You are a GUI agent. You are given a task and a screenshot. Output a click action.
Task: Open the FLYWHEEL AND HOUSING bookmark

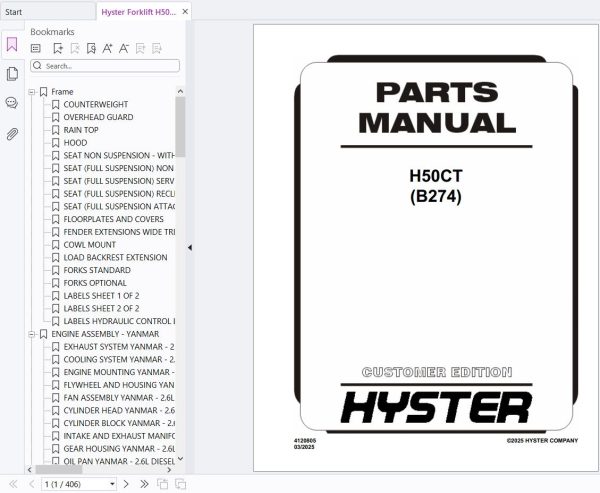click(x=119, y=385)
